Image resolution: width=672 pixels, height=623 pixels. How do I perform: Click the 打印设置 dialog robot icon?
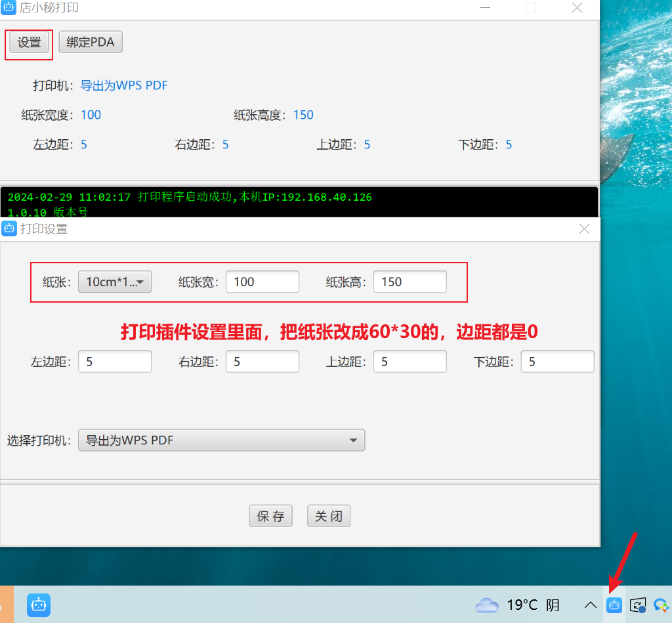9,228
